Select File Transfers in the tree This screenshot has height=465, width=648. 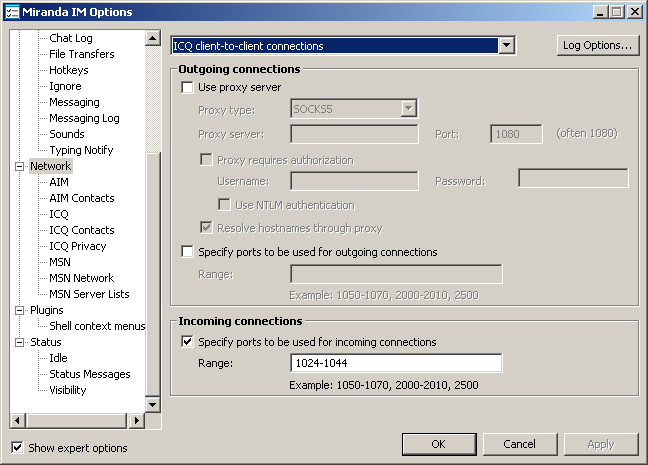(x=82, y=54)
